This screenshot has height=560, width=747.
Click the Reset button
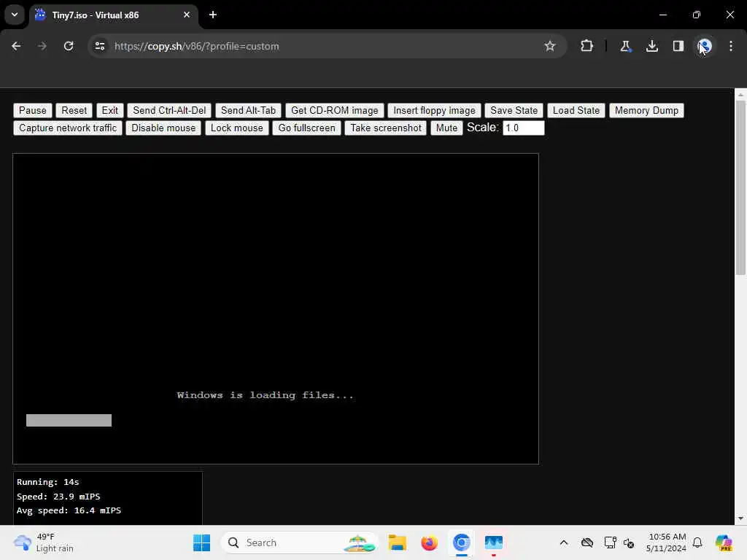pyautogui.click(x=74, y=111)
